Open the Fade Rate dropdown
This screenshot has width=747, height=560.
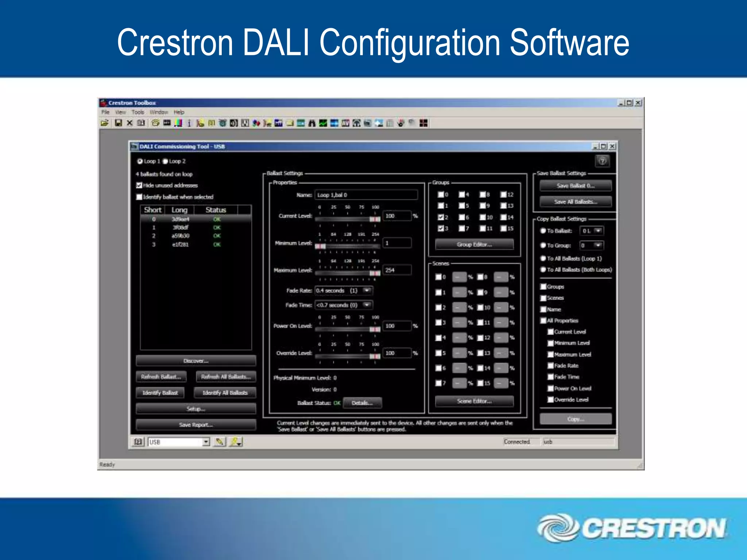pos(367,291)
